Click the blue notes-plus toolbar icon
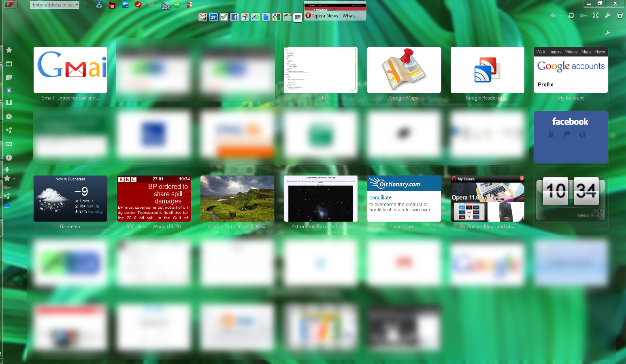 (x=125, y=5)
